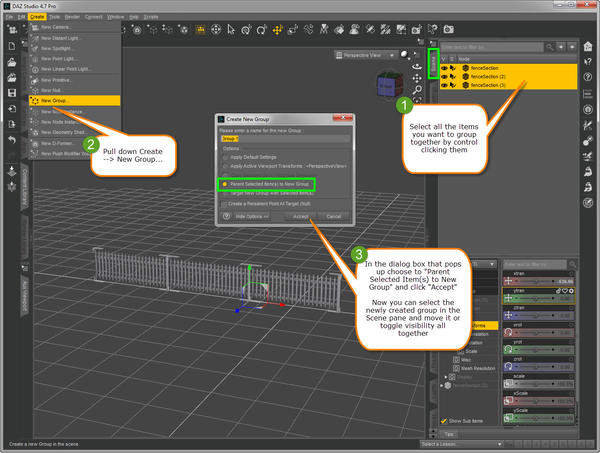Viewport: 600px width, 453px height.
Task: Choose New Primitive menu entry
Action: [75, 80]
